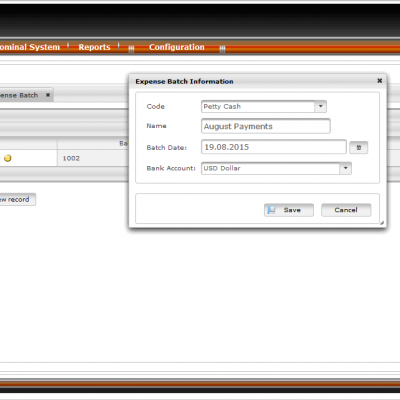The height and width of the screenshot is (400, 400).
Task: Expand the Bank Account dropdown arrow
Action: [346, 168]
